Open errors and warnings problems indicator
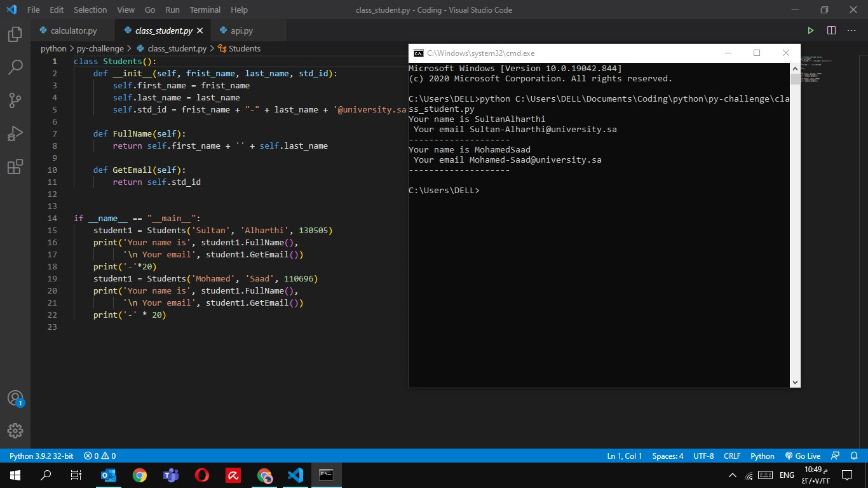The width and height of the screenshot is (868, 488). [100, 456]
